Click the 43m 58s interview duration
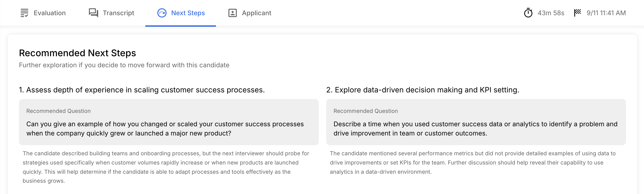Screen dimensions: 644x194 pyautogui.click(x=551, y=13)
